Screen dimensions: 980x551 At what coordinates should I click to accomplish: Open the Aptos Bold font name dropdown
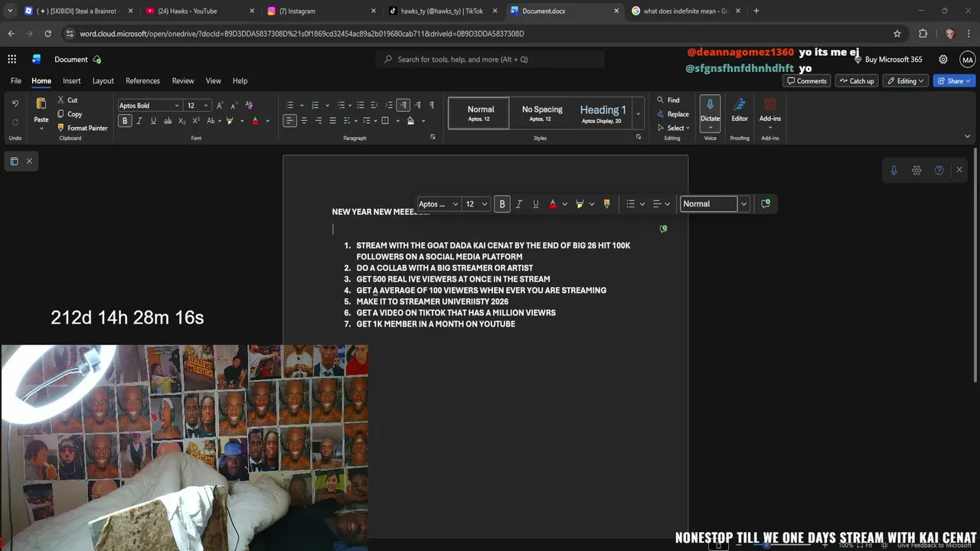coord(177,106)
